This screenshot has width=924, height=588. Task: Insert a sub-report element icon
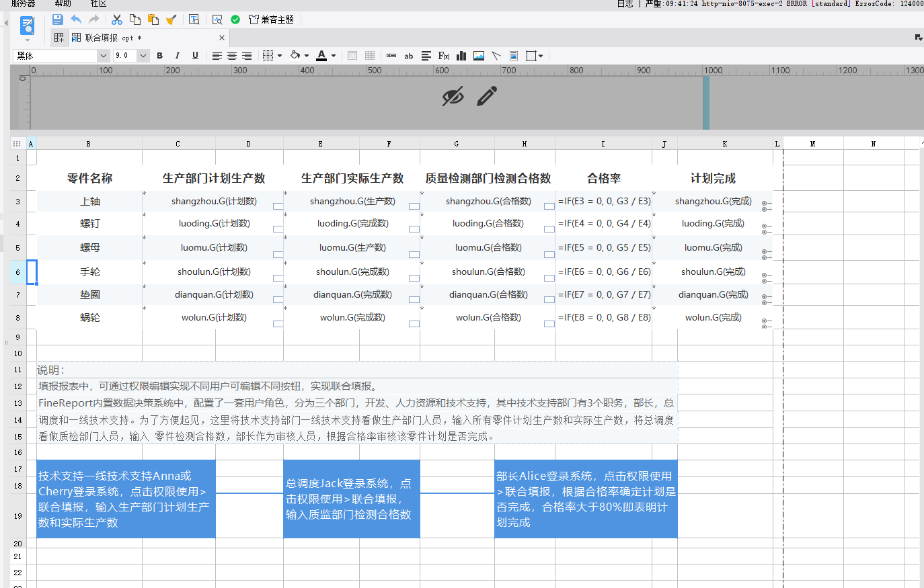click(514, 56)
